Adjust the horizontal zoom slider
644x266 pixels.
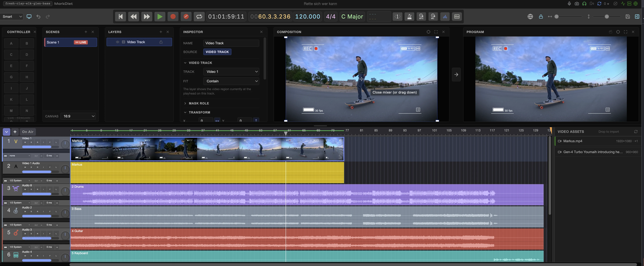(x=568, y=17)
